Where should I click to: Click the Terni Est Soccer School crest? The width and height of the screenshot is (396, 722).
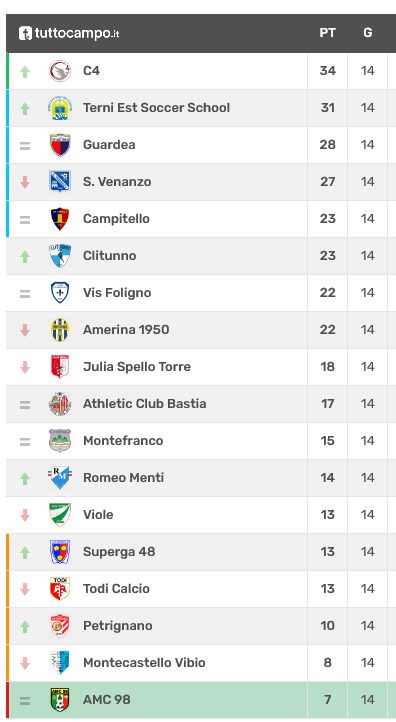(60, 108)
